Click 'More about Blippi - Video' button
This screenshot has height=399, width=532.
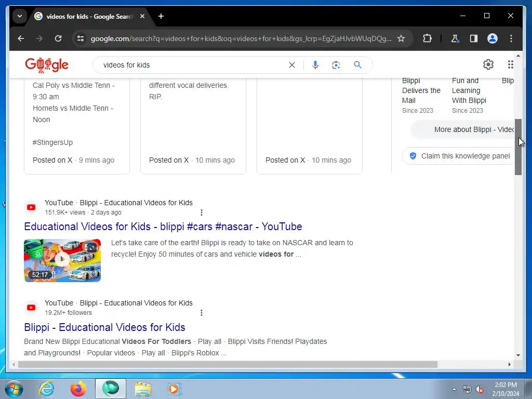[x=463, y=129]
